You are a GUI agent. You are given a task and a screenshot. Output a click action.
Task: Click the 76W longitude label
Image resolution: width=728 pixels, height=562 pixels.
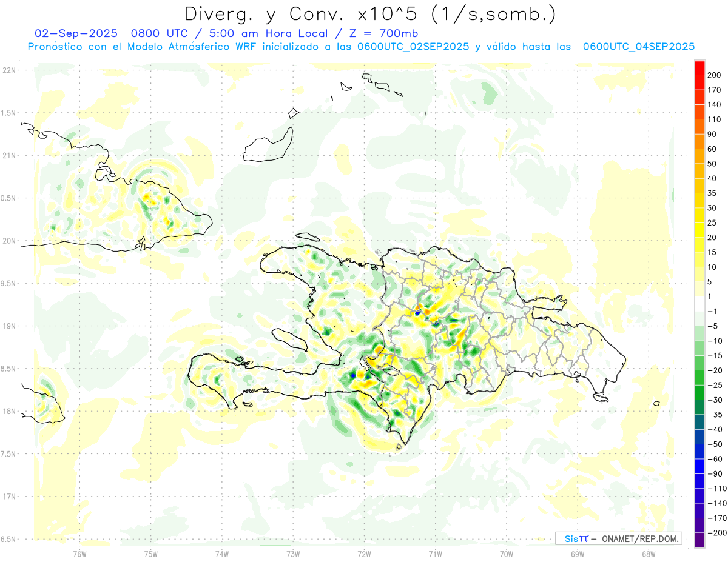79,554
